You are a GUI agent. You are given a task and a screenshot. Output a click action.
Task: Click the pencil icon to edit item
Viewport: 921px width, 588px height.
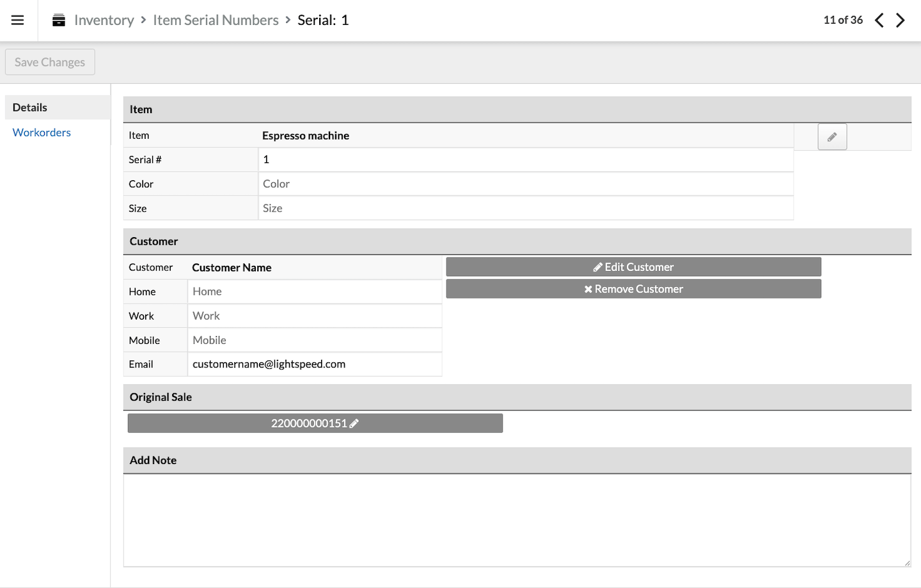[832, 137]
